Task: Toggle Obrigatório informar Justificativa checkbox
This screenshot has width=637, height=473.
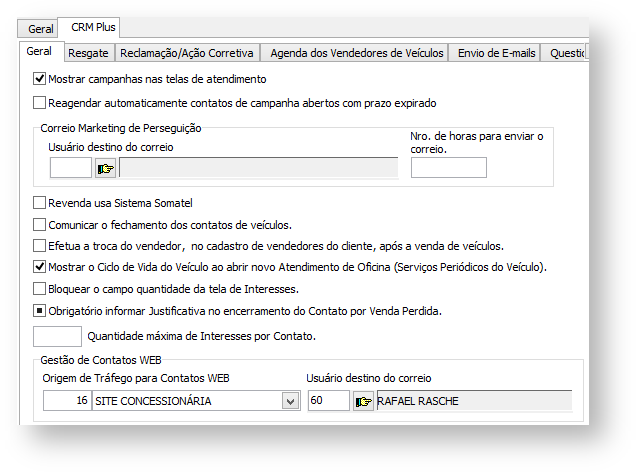Action: point(40,311)
